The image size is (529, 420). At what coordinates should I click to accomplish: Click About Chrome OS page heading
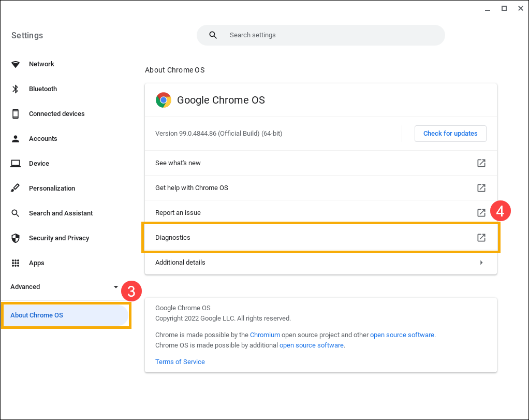(x=175, y=70)
